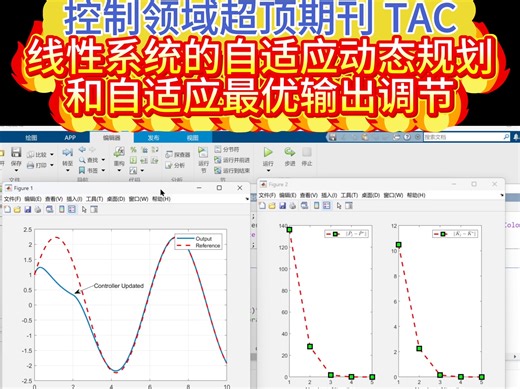Click the increase indent icon
Viewport: 520px width, 389px height.
tap(144, 160)
